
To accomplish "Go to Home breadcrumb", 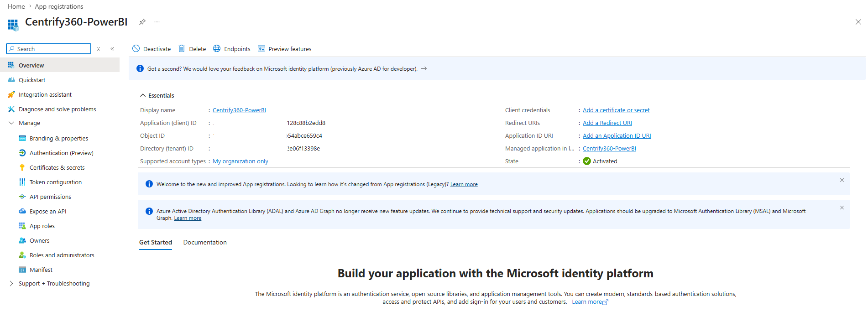I will pyautogui.click(x=16, y=6).
